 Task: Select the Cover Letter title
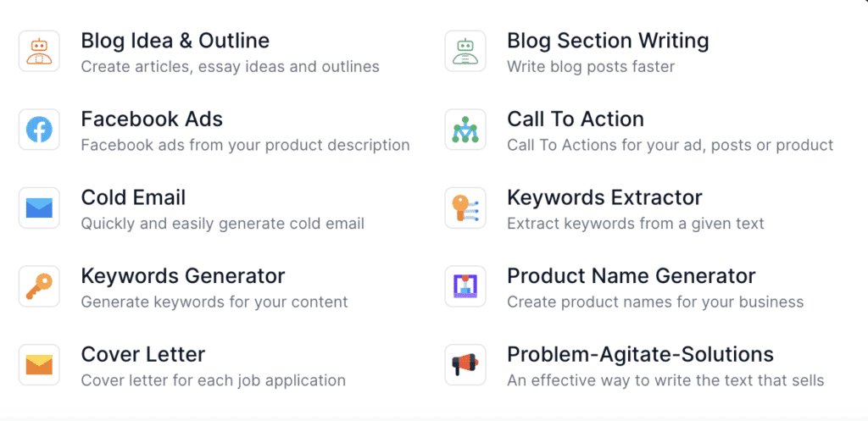143,354
